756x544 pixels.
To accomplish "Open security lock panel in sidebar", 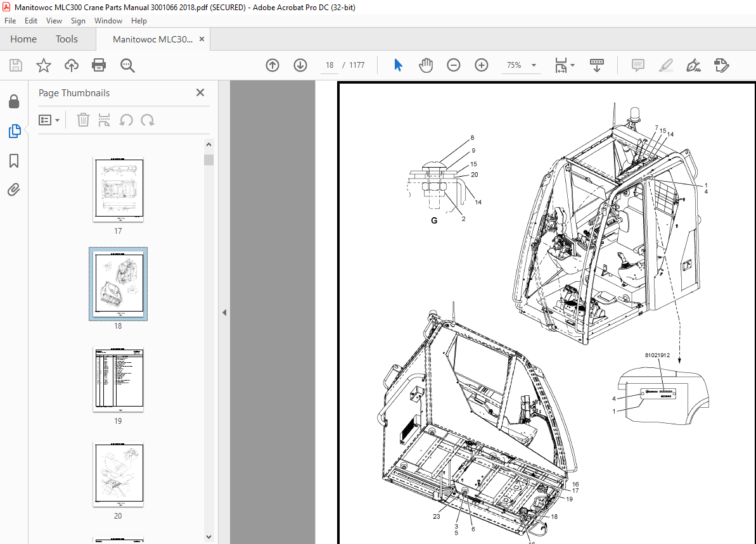I will (x=14, y=101).
